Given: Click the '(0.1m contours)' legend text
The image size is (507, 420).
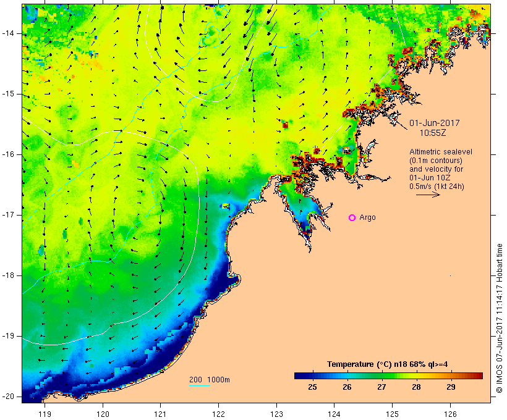Looking at the screenshot, I should pos(436,161).
